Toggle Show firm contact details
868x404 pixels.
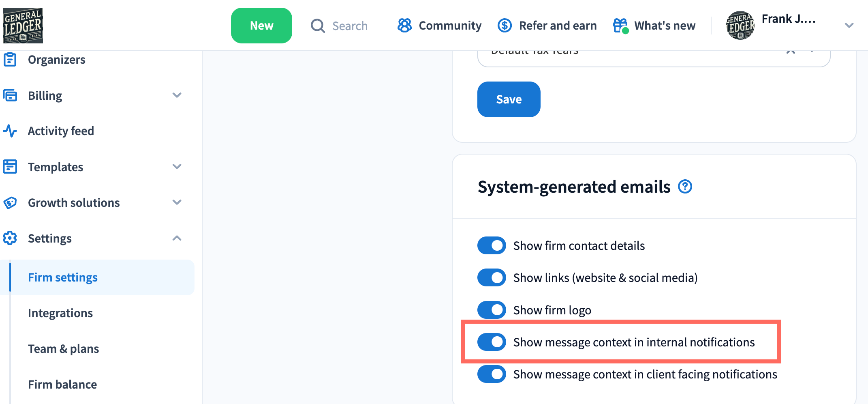(492, 245)
